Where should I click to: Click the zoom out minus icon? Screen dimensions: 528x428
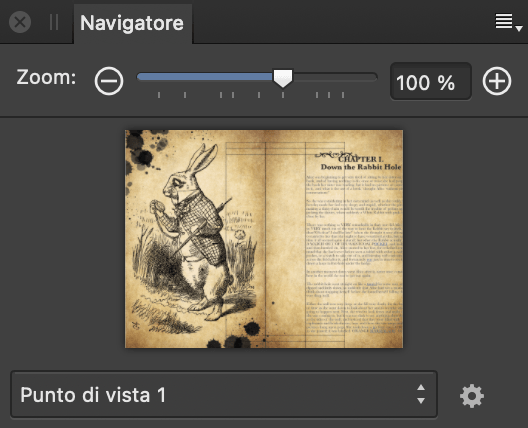coord(109,81)
